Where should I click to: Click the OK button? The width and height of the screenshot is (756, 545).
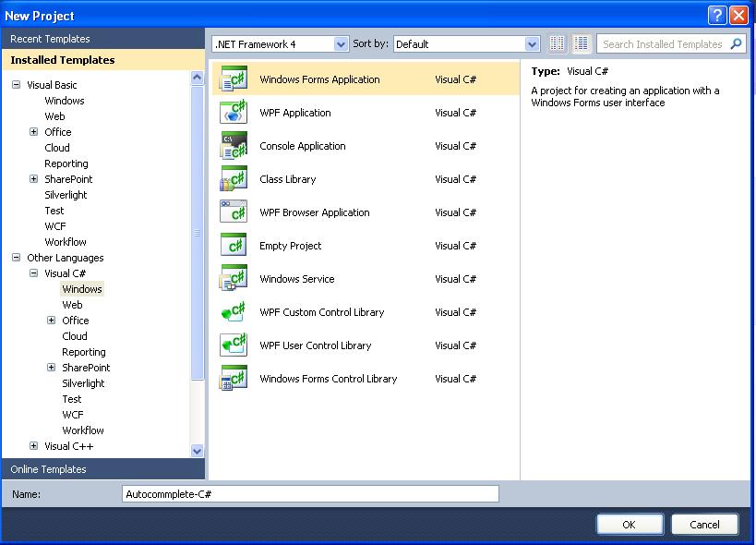(x=630, y=525)
